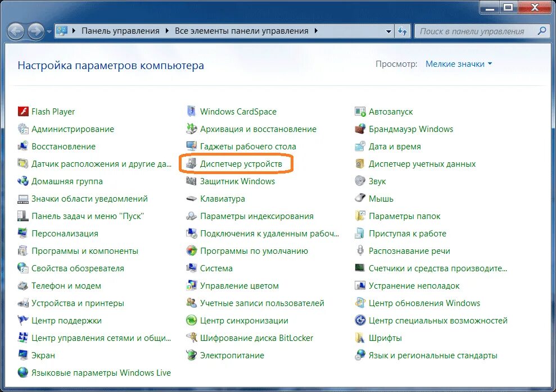
Task: Open Панель задач и меню Пуск link
Action: coord(88,216)
